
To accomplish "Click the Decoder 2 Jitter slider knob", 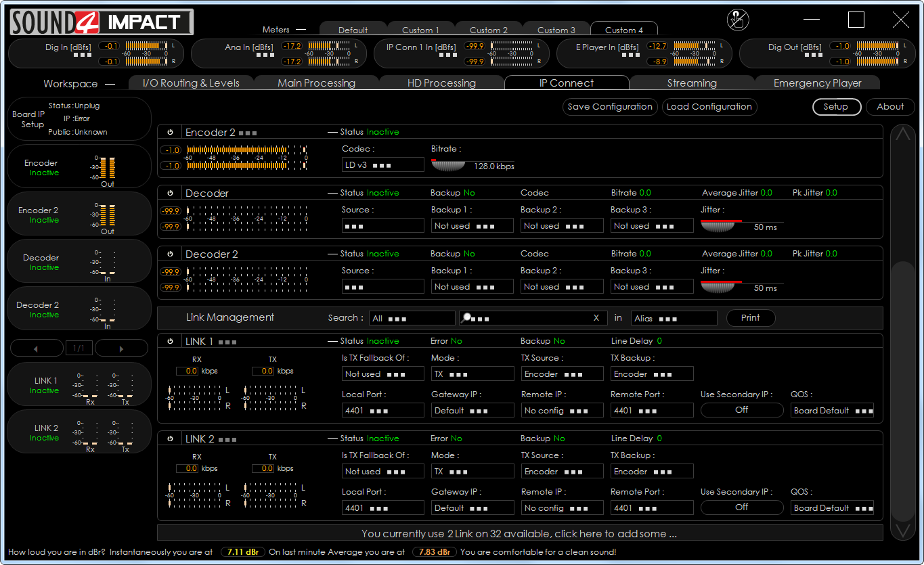I will click(x=718, y=288).
